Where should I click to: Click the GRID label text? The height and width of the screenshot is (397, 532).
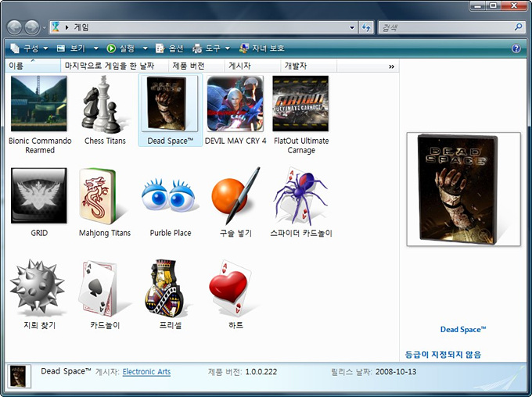pyautogui.click(x=39, y=233)
